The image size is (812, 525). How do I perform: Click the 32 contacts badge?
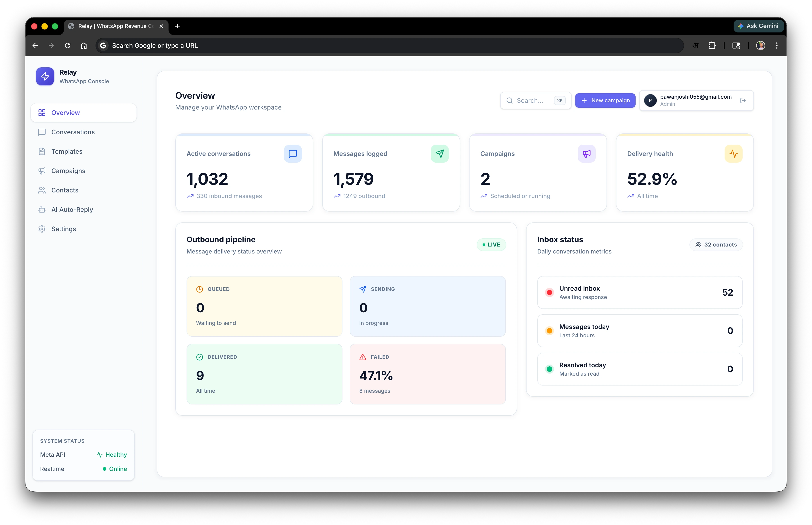[716, 245]
